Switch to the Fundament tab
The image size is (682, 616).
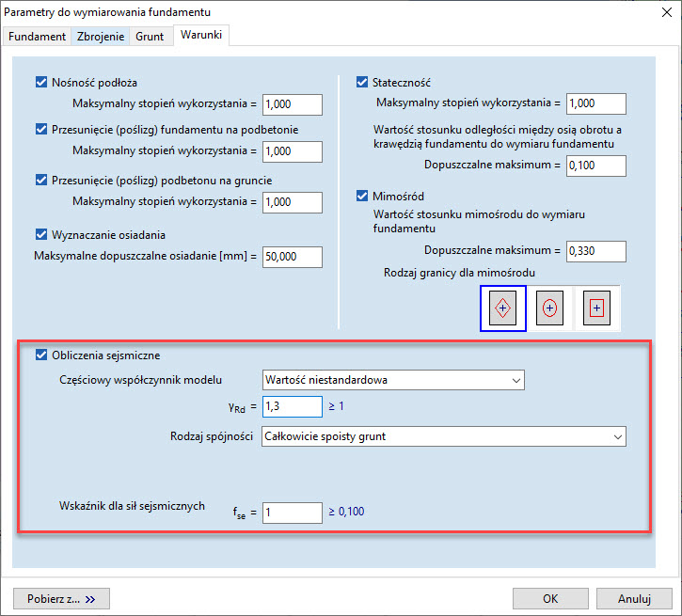pos(38,37)
